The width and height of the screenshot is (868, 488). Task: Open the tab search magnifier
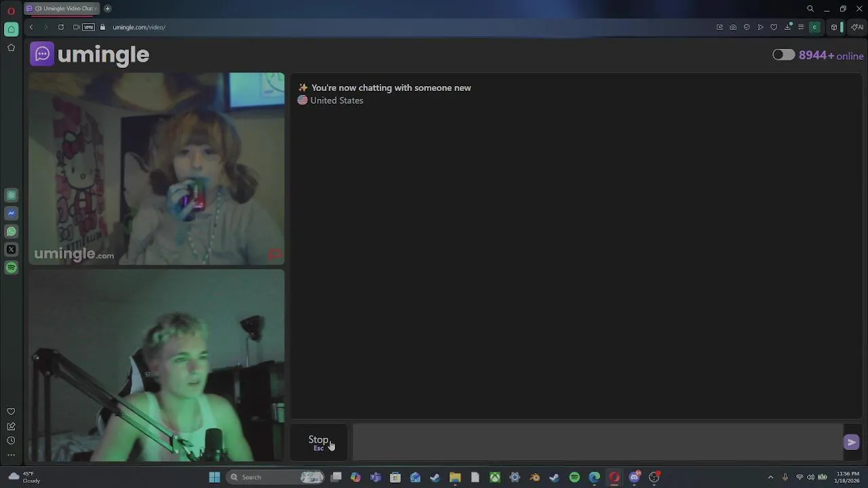point(810,9)
